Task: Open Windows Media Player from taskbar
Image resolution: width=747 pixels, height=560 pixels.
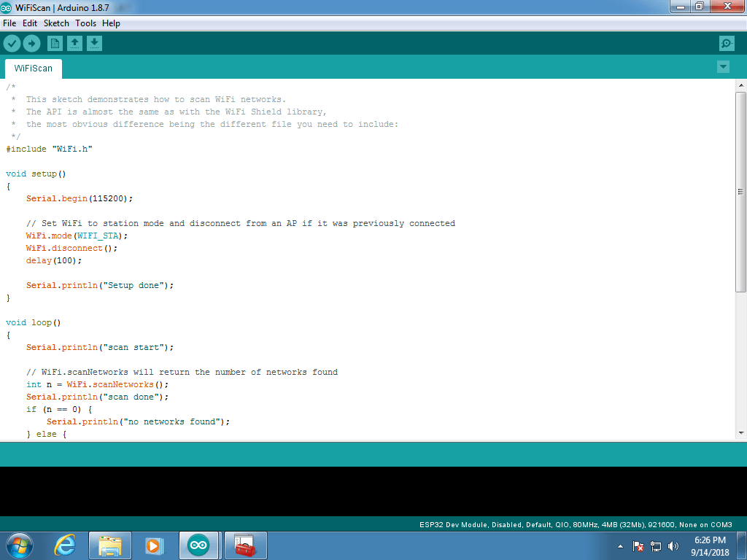Action: [154, 545]
